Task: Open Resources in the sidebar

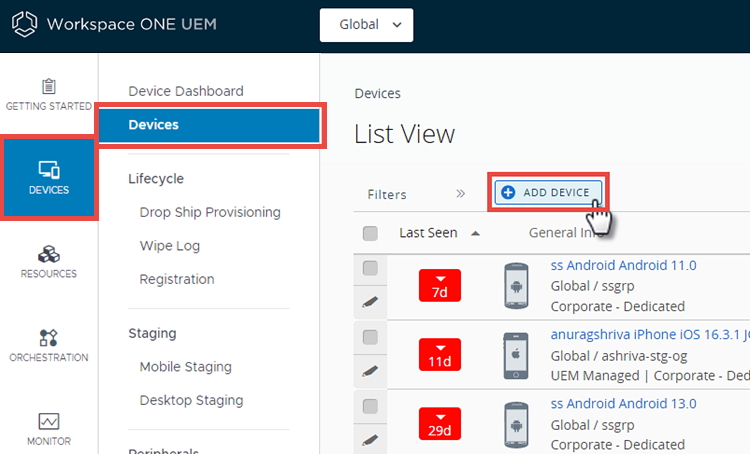Action: tap(49, 262)
